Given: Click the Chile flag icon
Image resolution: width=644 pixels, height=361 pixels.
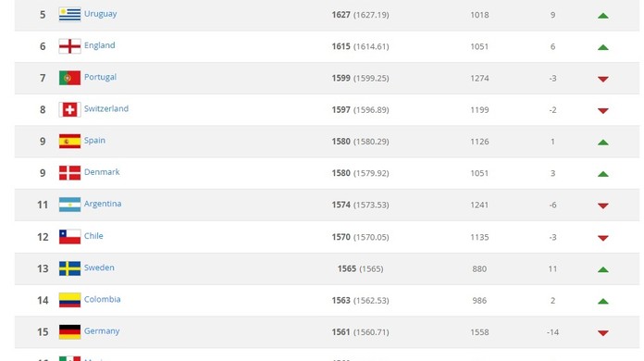Looking at the screenshot, I should pyautogui.click(x=69, y=237).
